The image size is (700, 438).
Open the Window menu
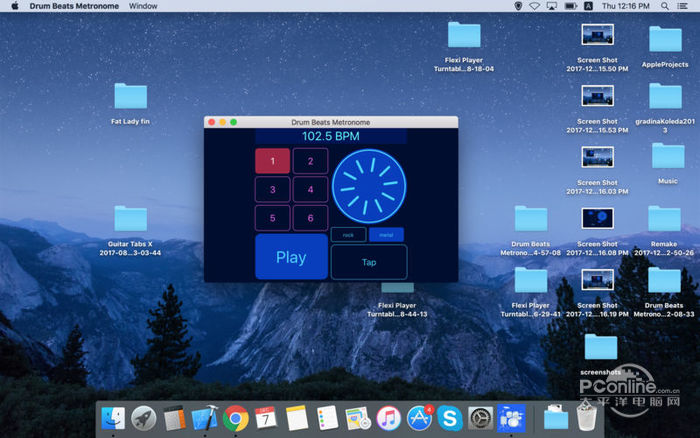[x=143, y=6]
